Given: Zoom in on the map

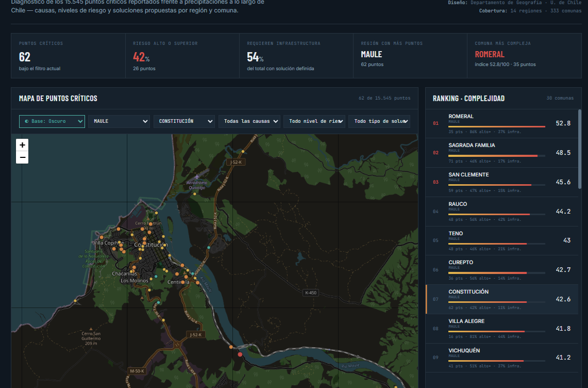Looking at the screenshot, I should click(22, 144).
